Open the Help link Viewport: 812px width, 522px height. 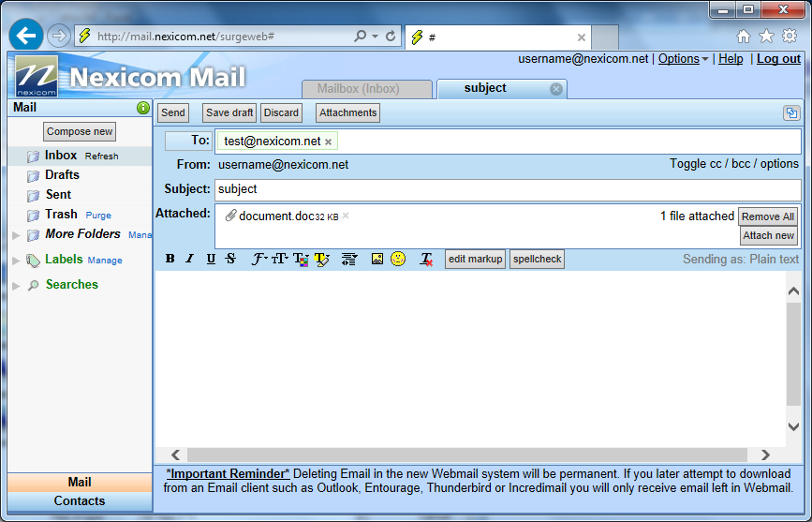point(731,59)
